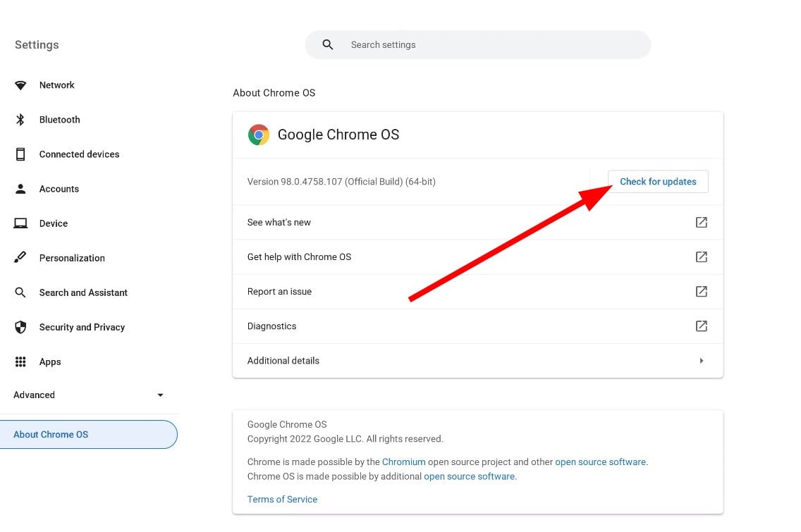The image size is (801, 532).
Task: Click the Google Chrome logo icon
Action: tap(259, 135)
